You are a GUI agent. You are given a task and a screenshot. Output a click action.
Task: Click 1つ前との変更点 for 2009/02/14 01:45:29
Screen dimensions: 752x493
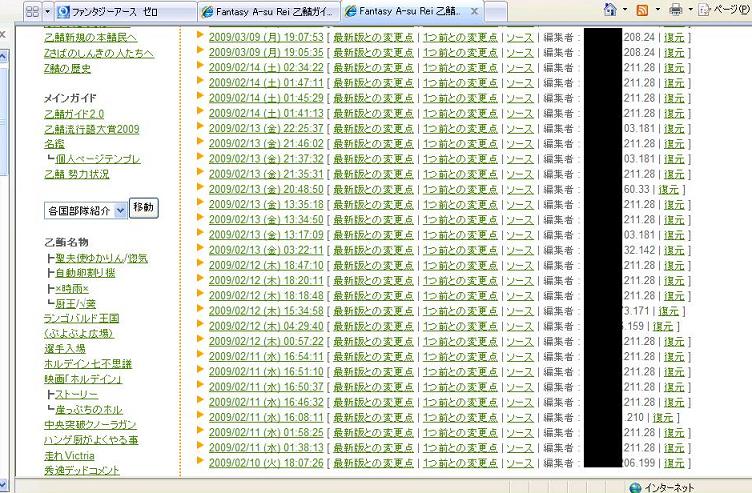click(460, 98)
